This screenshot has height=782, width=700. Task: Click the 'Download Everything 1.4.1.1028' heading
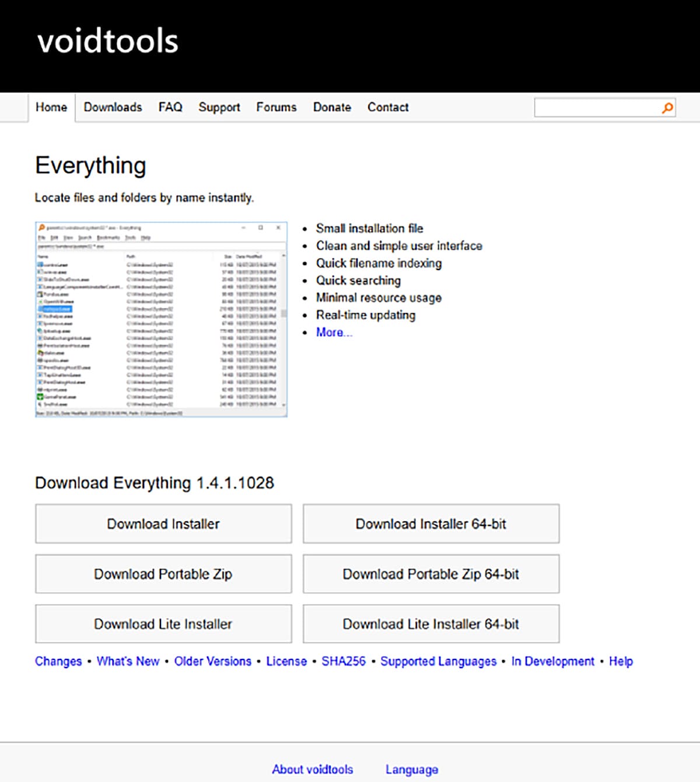click(155, 483)
